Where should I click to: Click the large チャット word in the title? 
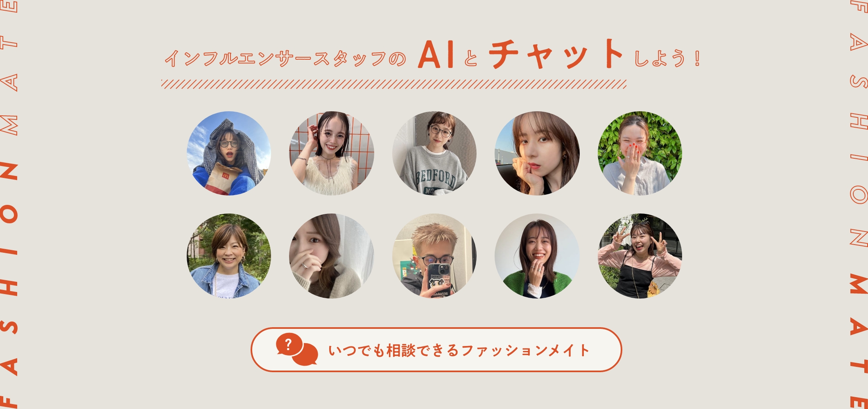pos(556,54)
